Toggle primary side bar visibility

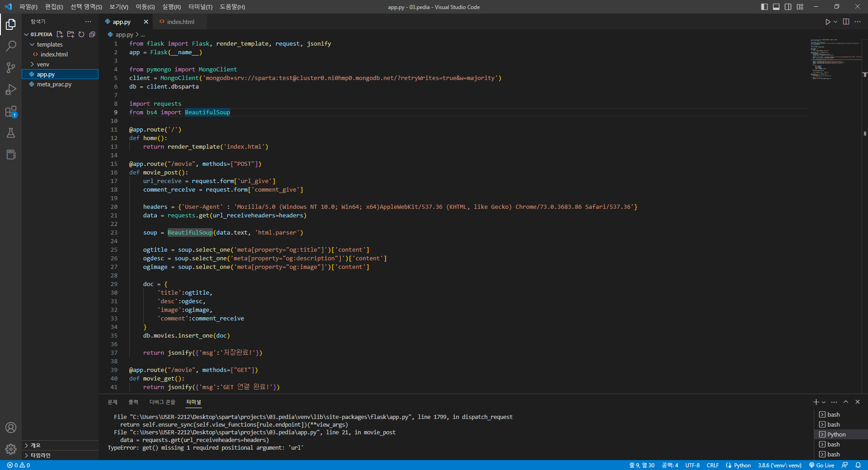click(764, 7)
